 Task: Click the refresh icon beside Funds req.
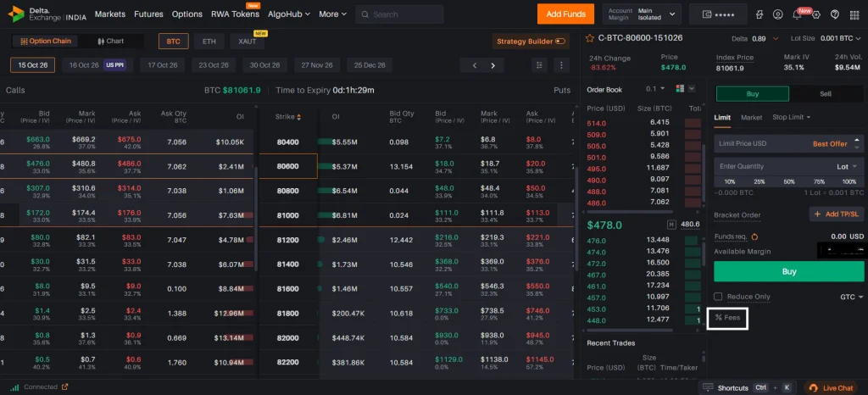click(x=754, y=236)
